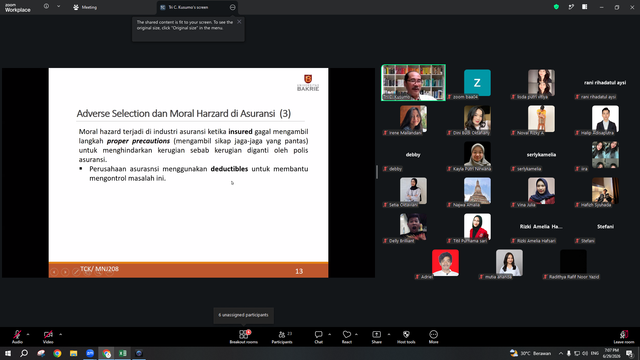Select Halip Adisaputra's participant tile

pyautogui.click(x=605, y=119)
